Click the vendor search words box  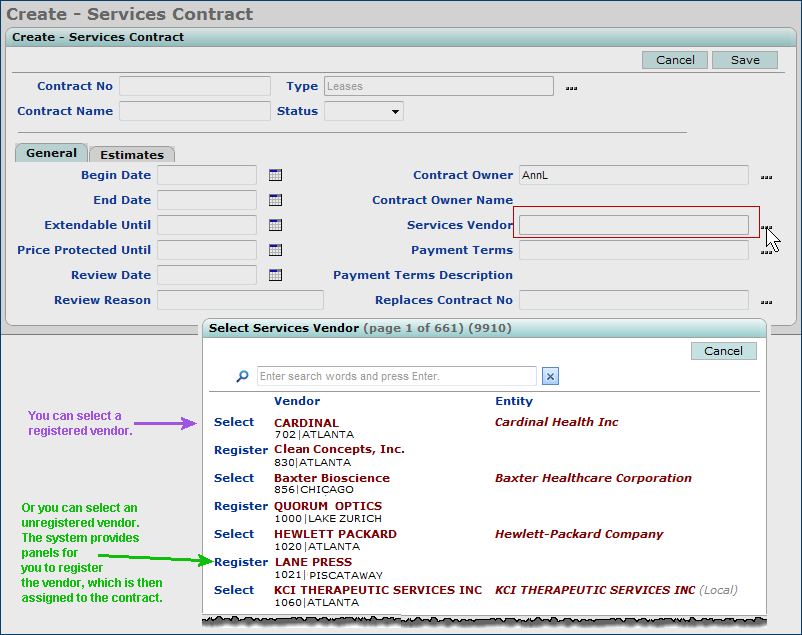(397, 376)
